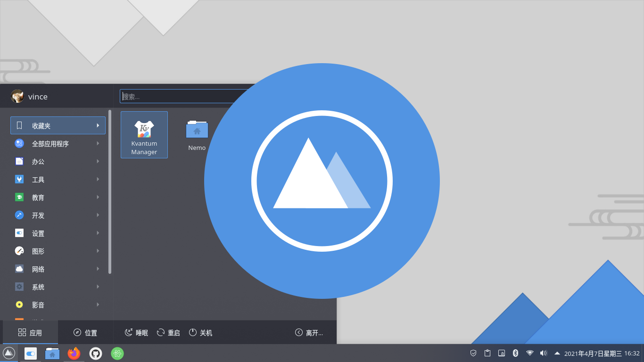Switch to the 位置 tab
This screenshot has width=644, height=362.
pyautogui.click(x=86, y=332)
